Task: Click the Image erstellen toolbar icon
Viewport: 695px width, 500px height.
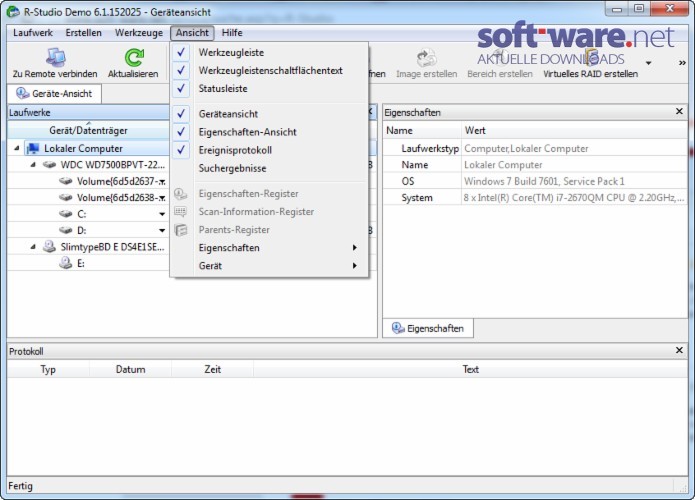Action: [426, 58]
